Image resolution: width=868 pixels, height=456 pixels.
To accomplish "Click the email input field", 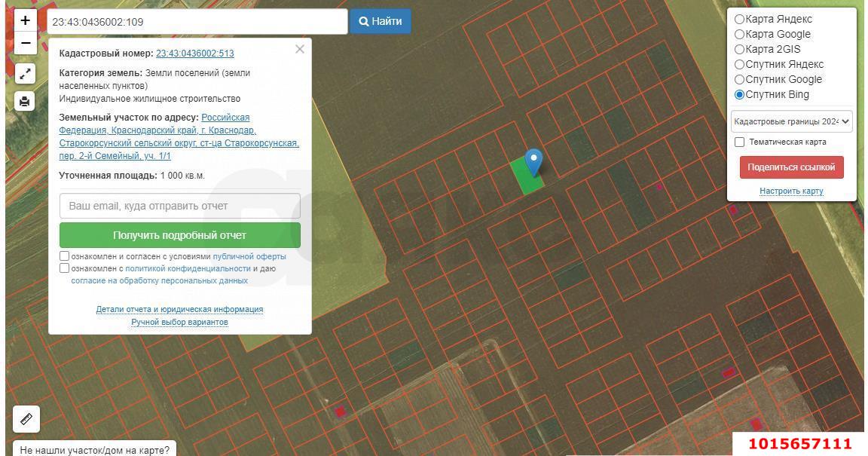I will coord(180,206).
